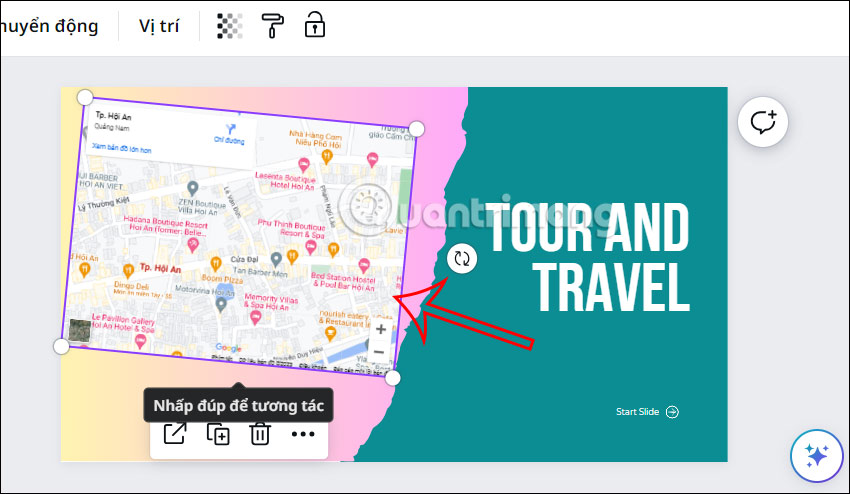Open the Chuyển động animation option
Viewport: 850px width, 494px height.
[49, 26]
